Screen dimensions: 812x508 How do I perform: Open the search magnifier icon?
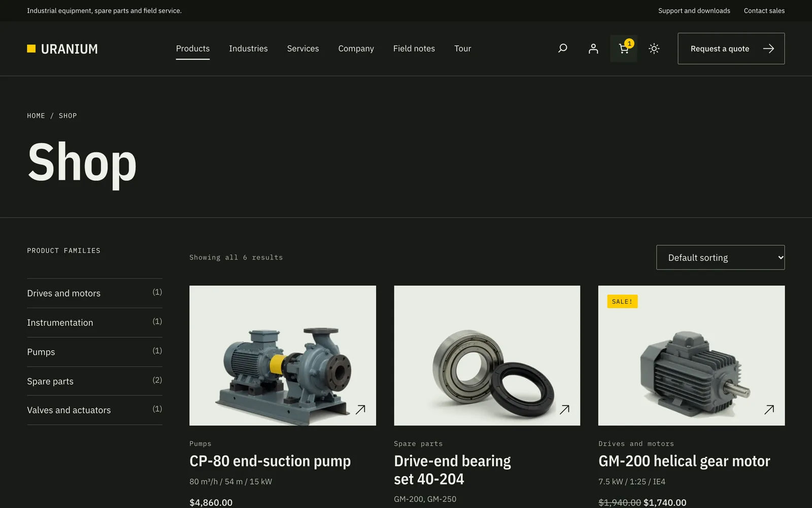pyautogui.click(x=562, y=48)
